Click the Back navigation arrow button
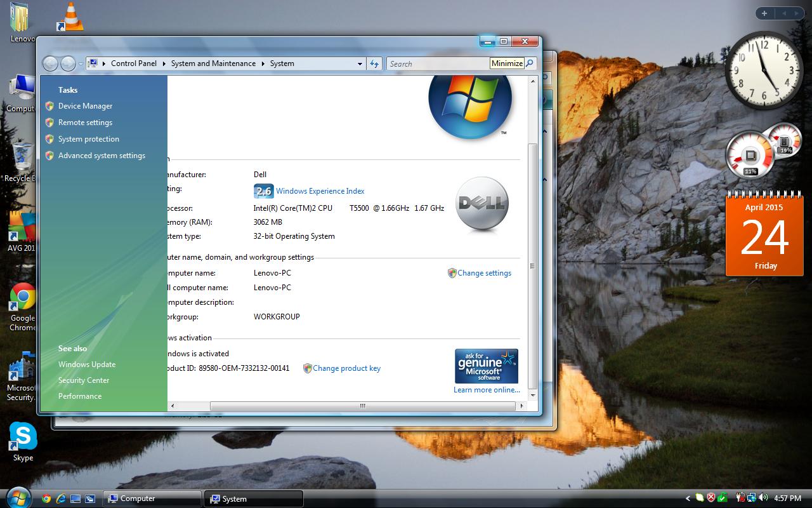The width and height of the screenshot is (812, 508). point(50,63)
